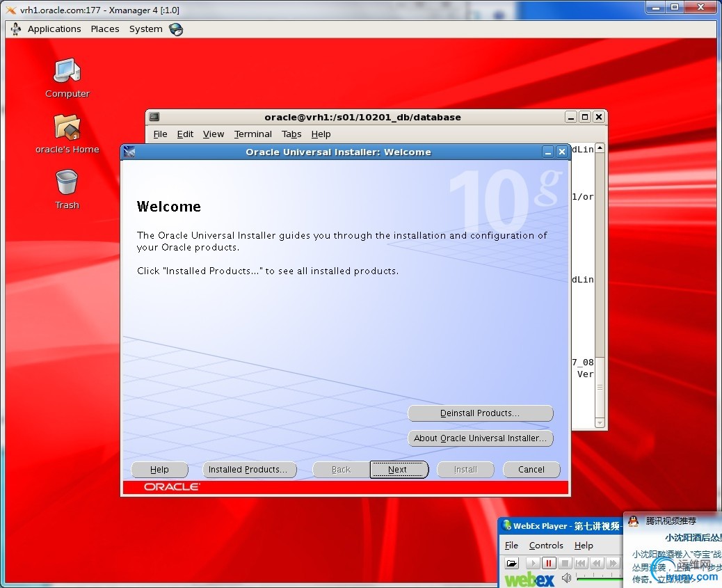Stop playback in WebEx Player
Screen dimensions: 722x588
[565, 563]
